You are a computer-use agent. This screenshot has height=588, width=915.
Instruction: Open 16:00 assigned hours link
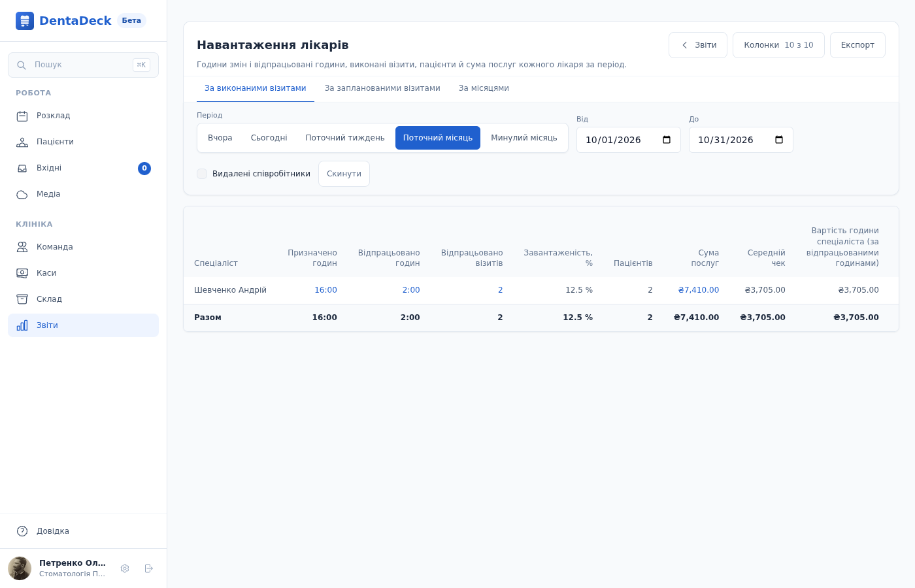[x=325, y=290]
